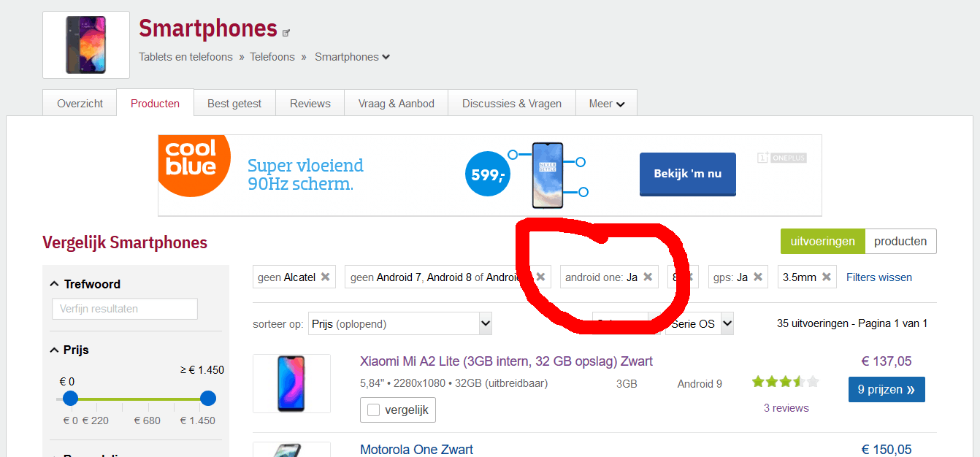Open the Best getest tab
The height and width of the screenshot is (457, 980).
click(234, 103)
